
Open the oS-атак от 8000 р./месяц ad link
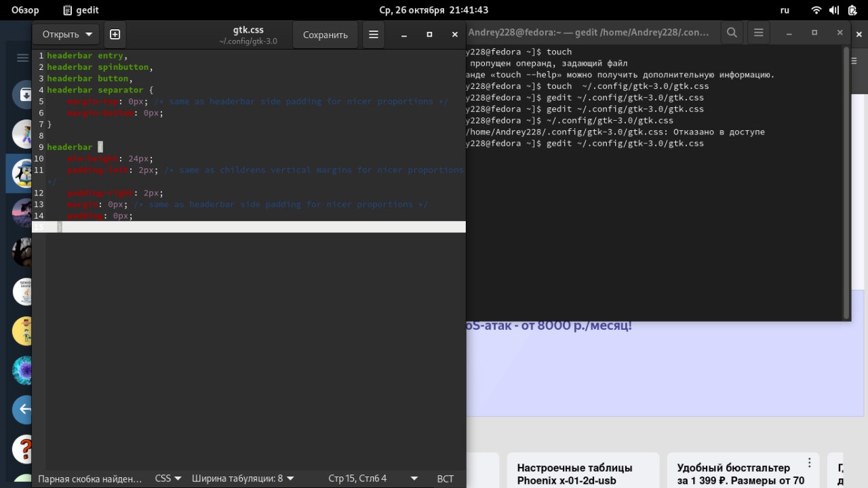[549, 325]
